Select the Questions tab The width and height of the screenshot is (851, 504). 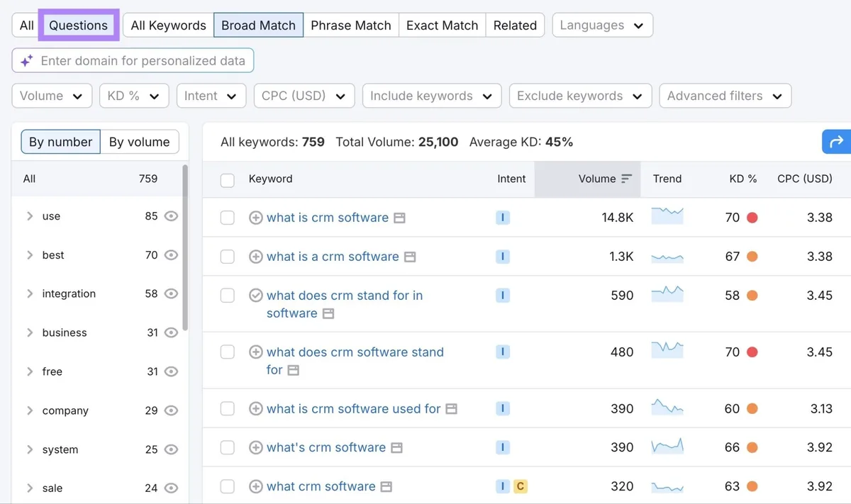pos(79,25)
